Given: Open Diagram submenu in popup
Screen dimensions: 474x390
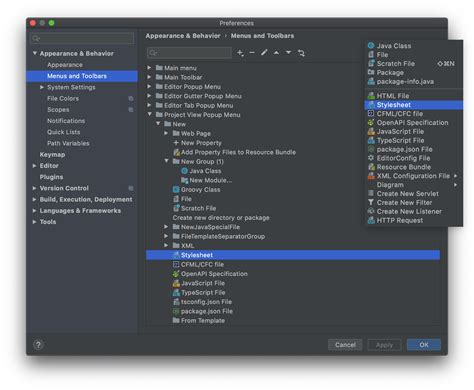Looking at the screenshot, I should pos(413,185).
